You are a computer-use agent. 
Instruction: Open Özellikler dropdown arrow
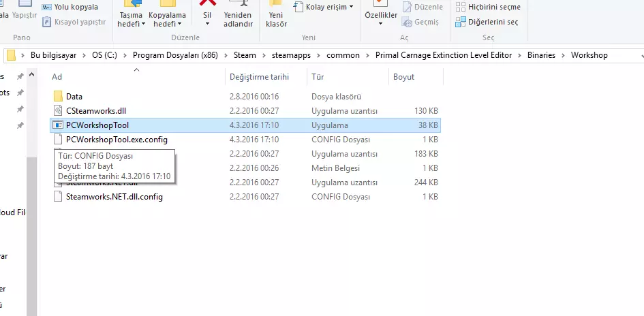381,24
